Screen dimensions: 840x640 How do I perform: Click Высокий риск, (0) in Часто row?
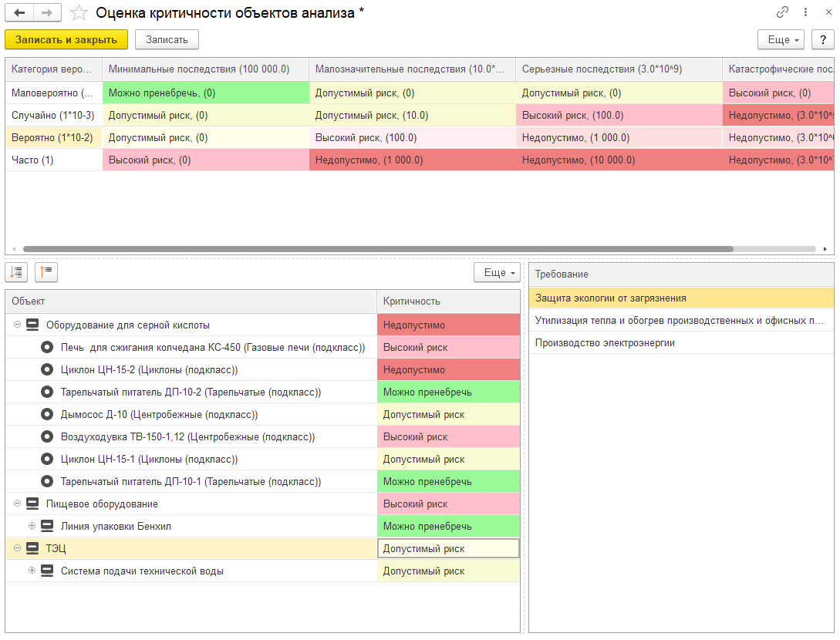coord(206,160)
